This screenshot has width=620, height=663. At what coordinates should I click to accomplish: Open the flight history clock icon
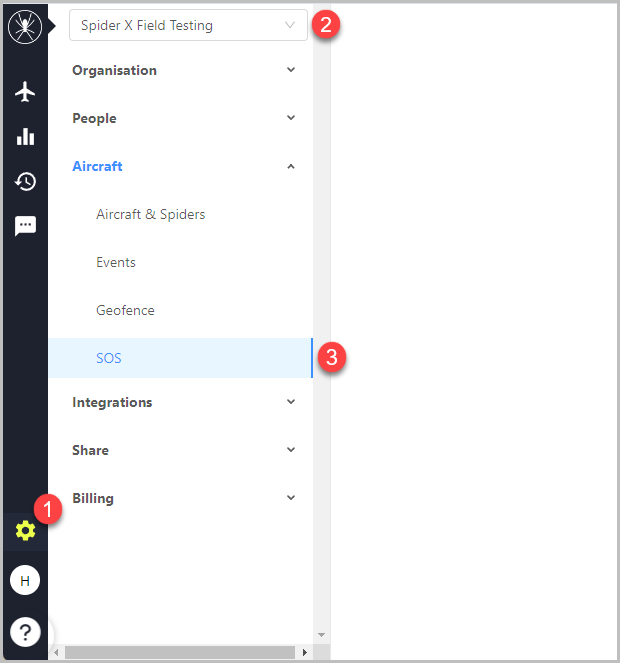25,182
